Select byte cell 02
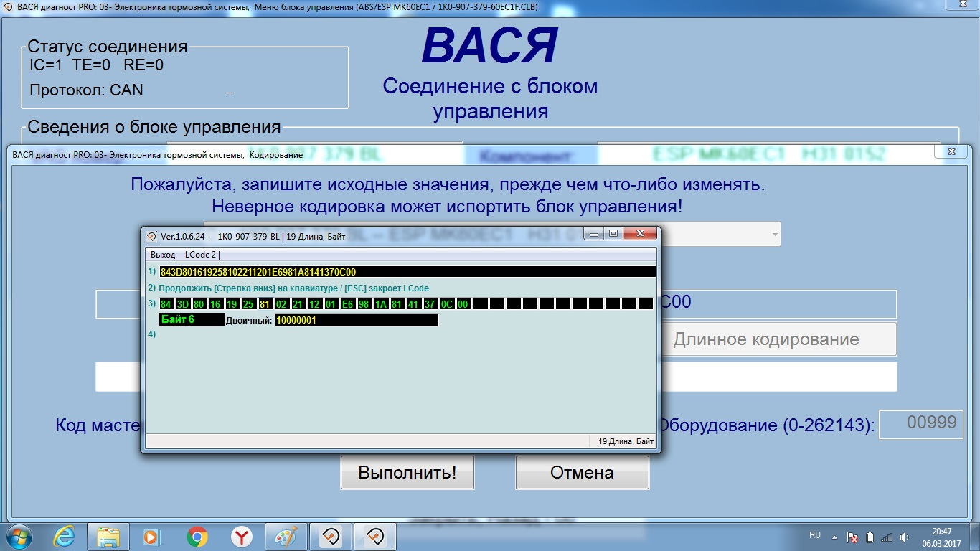980x551 pixels. [x=282, y=304]
